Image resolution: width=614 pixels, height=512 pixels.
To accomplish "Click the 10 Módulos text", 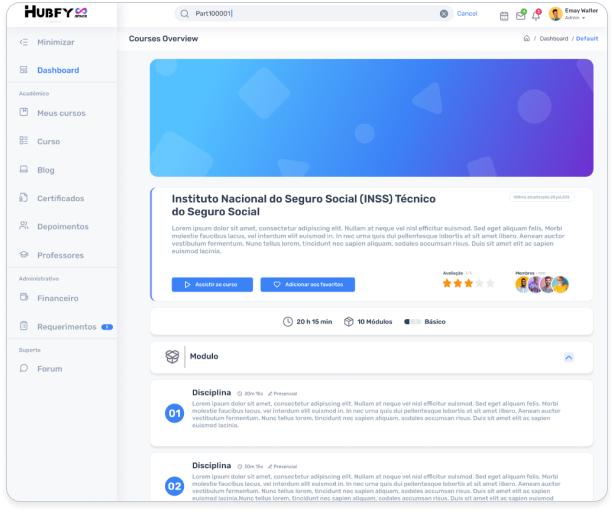I will pyautogui.click(x=375, y=322).
